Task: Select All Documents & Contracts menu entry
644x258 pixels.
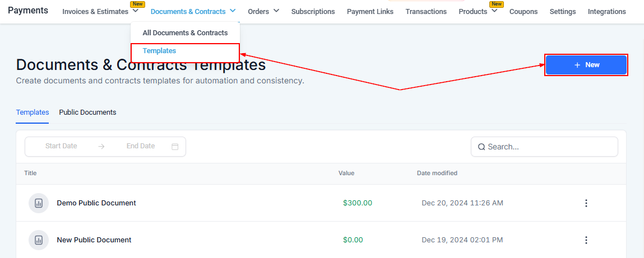Action: (185, 33)
